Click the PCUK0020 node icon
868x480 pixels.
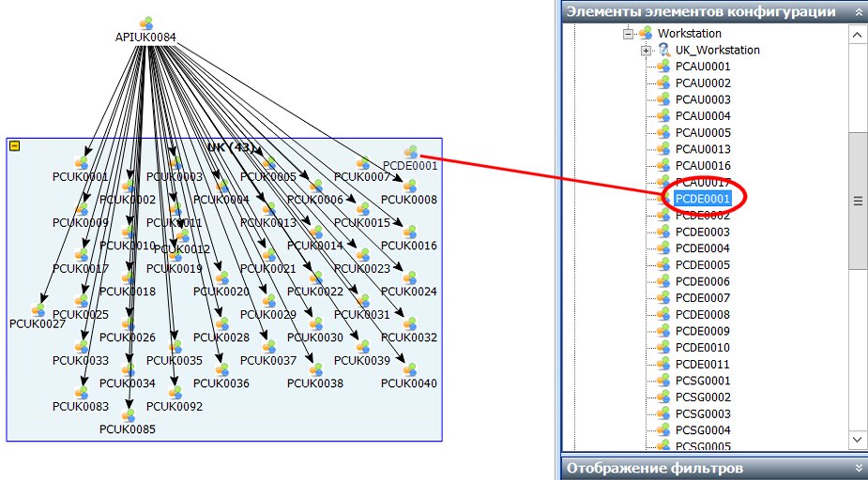point(222,278)
